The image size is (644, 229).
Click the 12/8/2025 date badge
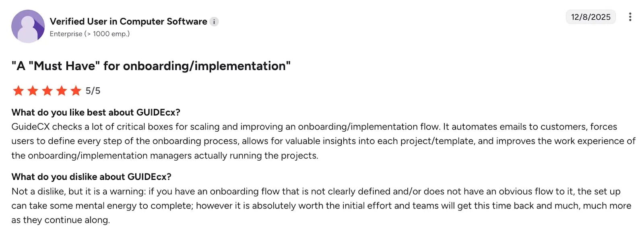coord(590,17)
